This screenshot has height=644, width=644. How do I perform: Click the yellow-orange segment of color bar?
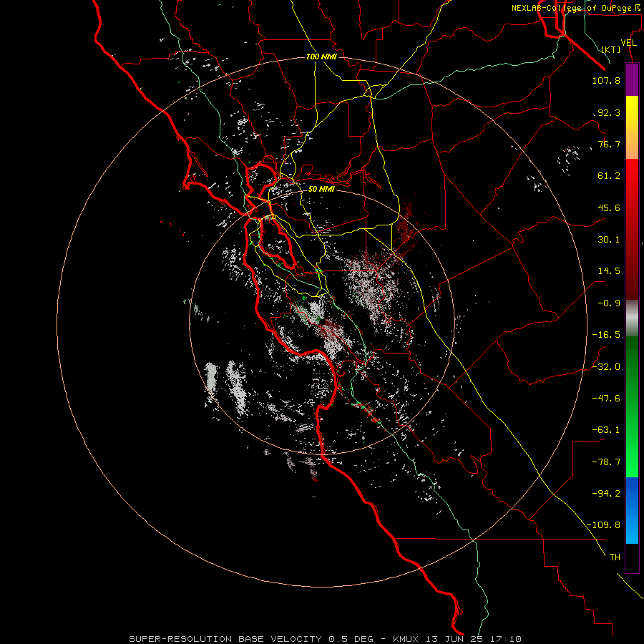[x=632, y=127]
